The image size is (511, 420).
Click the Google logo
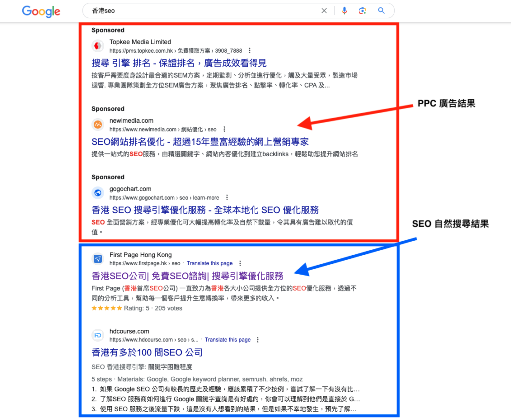[41, 11]
